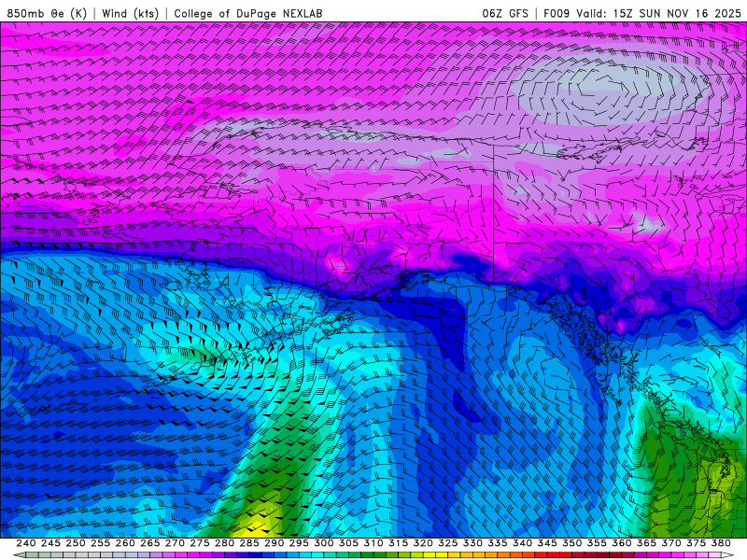The height and width of the screenshot is (560, 747).
Task: Click the 255 value on color scale
Action: pyautogui.click(x=100, y=543)
